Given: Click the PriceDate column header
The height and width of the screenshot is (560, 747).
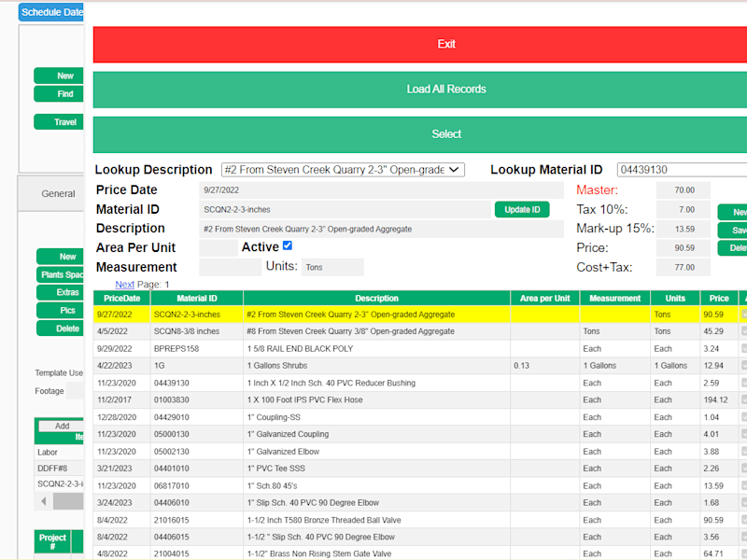Looking at the screenshot, I should click(x=122, y=298).
